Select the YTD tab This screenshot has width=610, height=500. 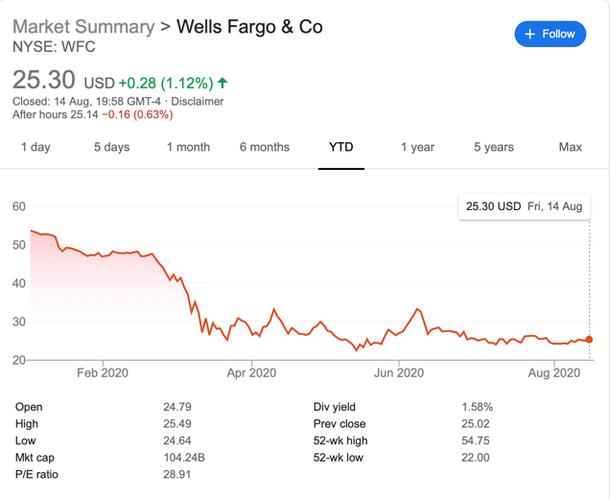[341, 147]
